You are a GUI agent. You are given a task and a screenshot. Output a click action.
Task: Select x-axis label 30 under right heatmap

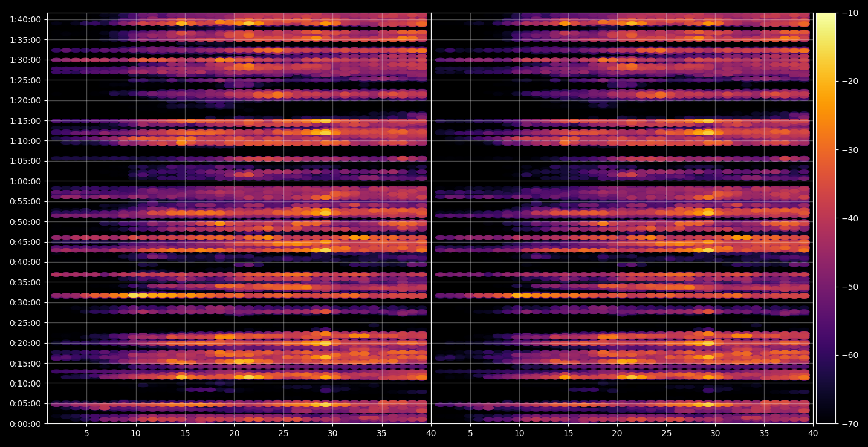pos(715,433)
